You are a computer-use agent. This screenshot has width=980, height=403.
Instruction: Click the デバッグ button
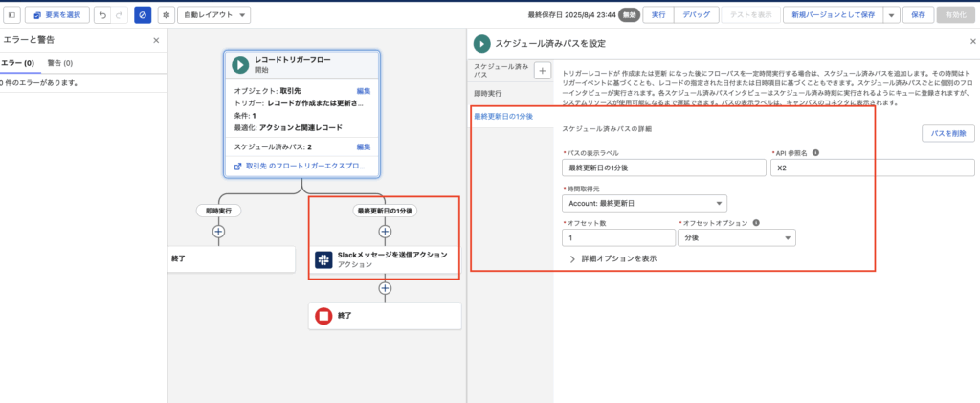[696, 15]
